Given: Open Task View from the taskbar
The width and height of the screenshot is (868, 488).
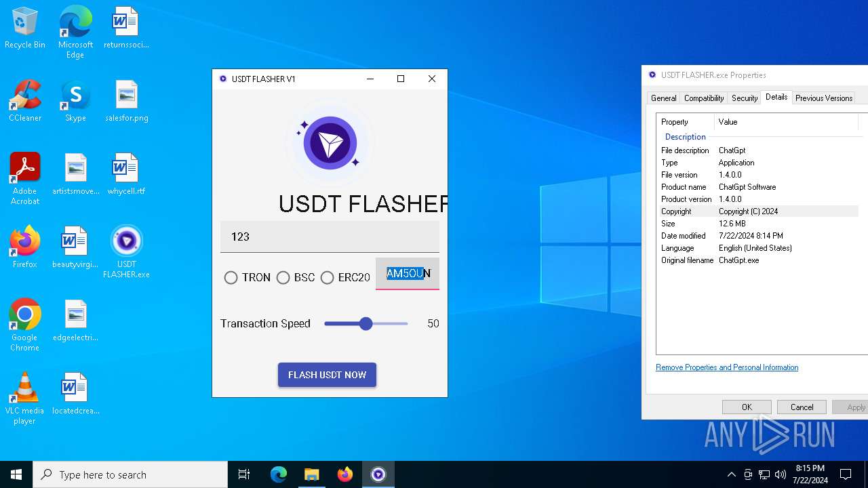Looking at the screenshot, I should click(244, 474).
